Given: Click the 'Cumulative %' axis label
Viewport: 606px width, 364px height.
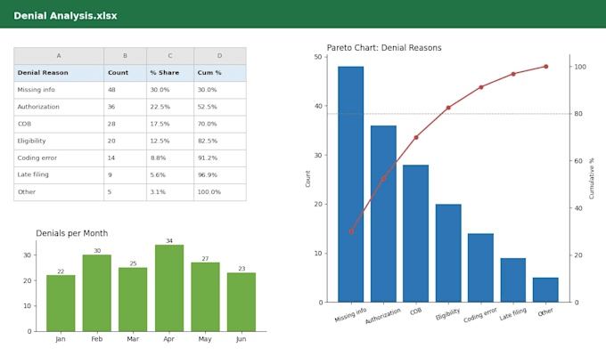Looking at the screenshot, I should pyautogui.click(x=592, y=179).
